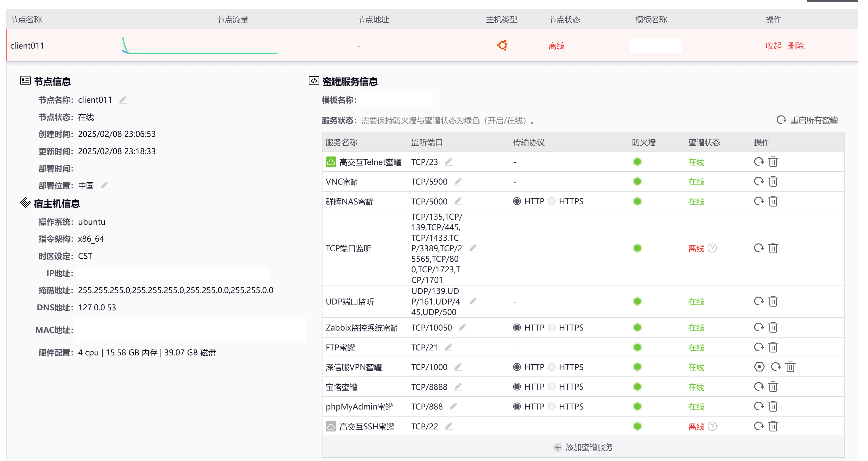The image size is (868, 461).
Task: Select HTTPS for 群晖NAS蜜罐
Action: [552, 201]
